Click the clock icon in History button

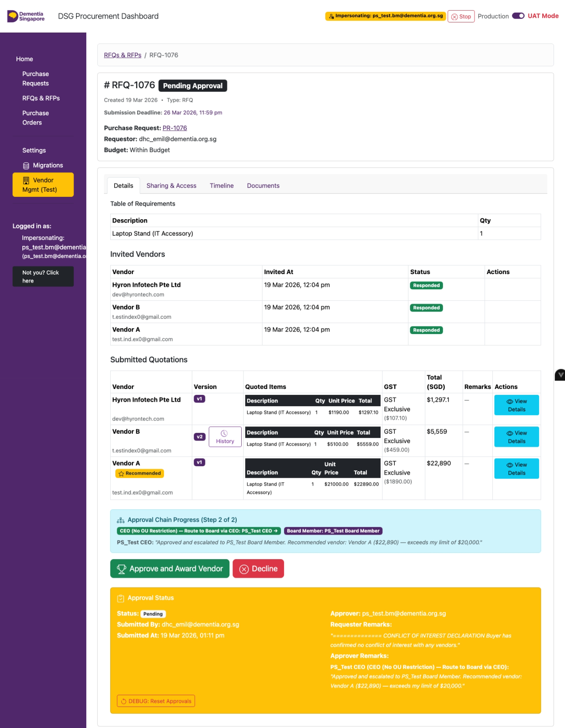[224, 433]
